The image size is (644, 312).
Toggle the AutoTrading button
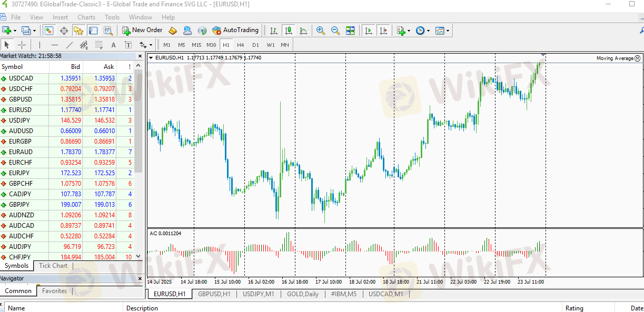[235, 31]
